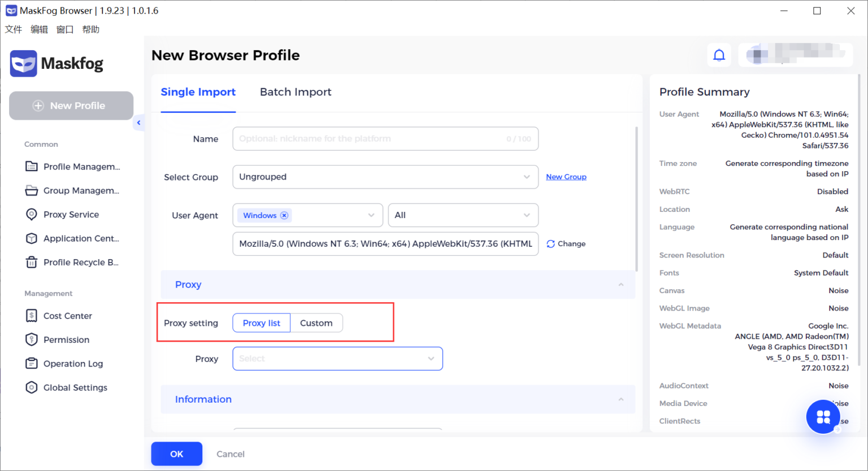Open the Application Center cube icon
The image size is (868, 471).
(32, 238)
